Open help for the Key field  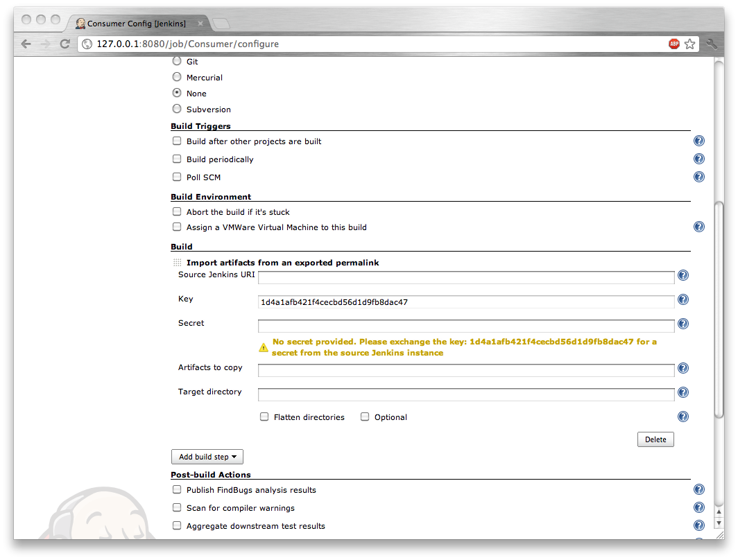pos(683,299)
